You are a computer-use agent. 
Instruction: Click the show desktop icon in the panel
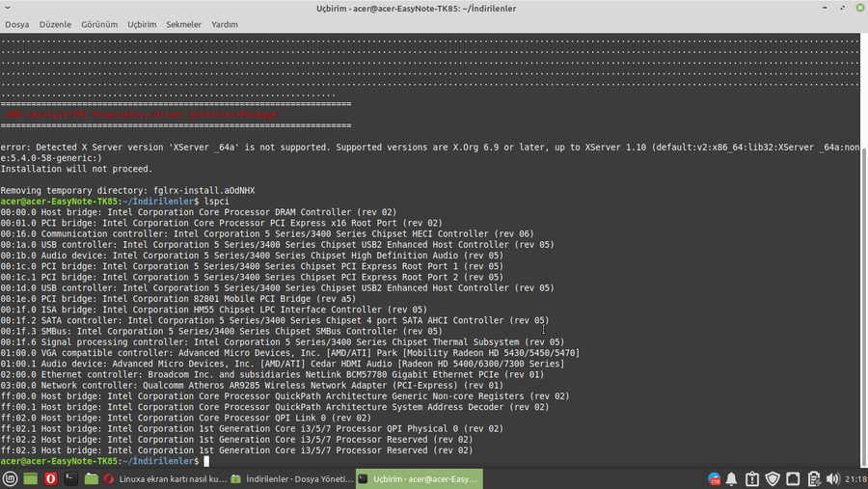(x=31, y=479)
